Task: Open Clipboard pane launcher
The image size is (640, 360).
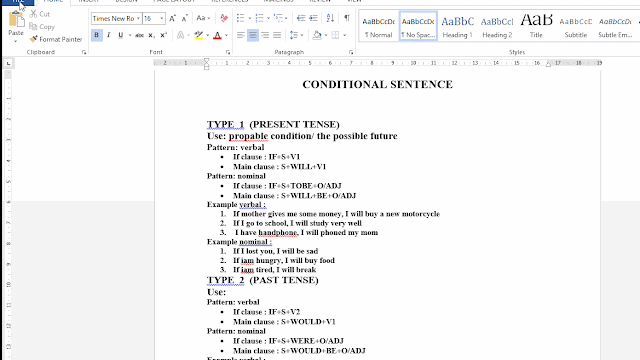Action: click(x=84, y=52)
